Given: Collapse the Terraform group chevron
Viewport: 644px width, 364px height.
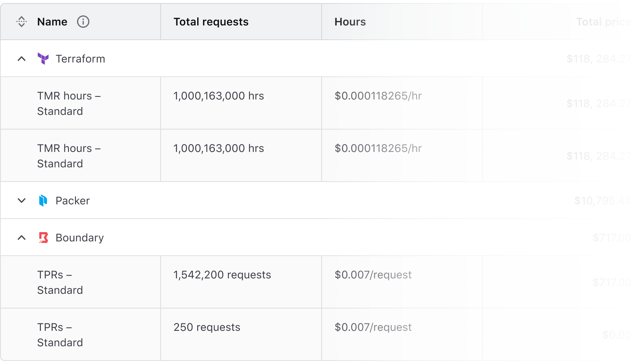Looking at the screenshot, I should pos(22,59).
